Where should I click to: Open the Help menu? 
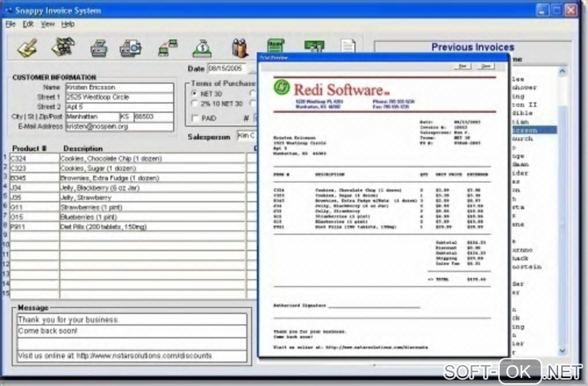coord(67,24)
